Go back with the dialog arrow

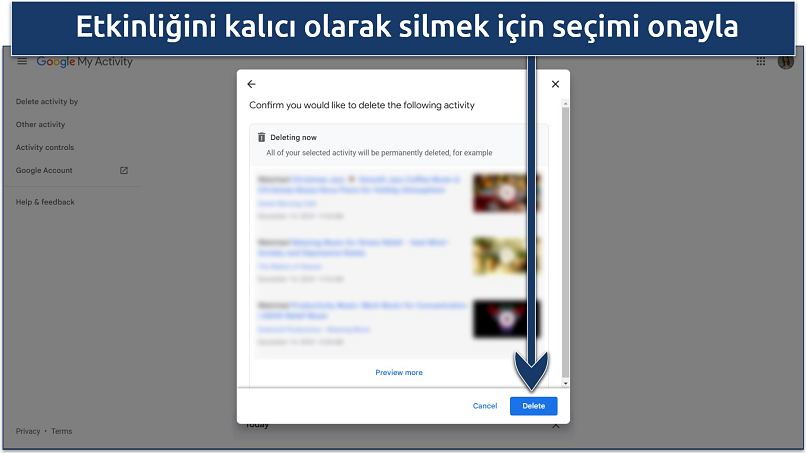[251, 84]
